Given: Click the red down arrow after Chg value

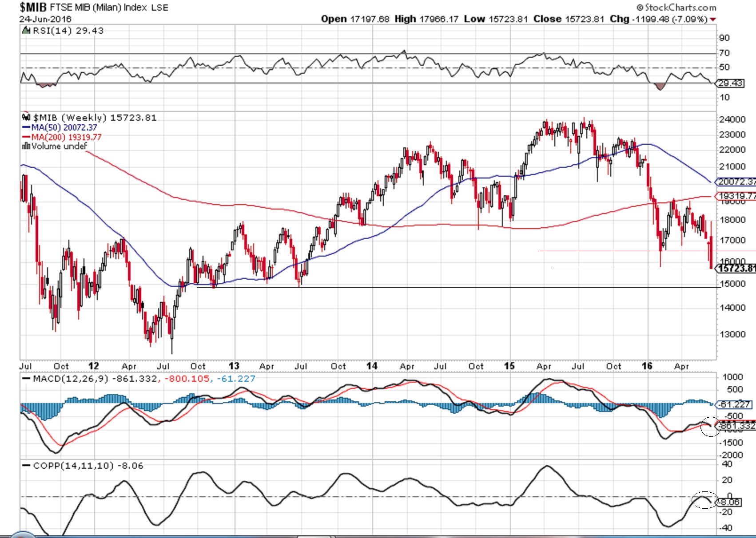Looking at the screenshot, I should [x=713, y=20].
